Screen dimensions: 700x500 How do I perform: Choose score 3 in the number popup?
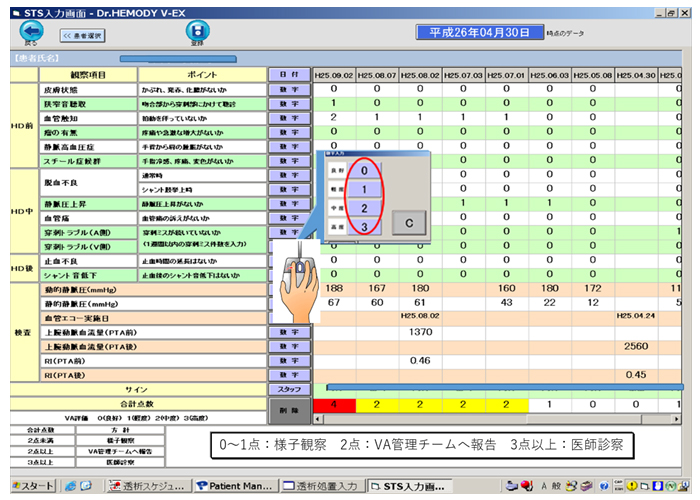pyautogui.click(x=365, y=227)
